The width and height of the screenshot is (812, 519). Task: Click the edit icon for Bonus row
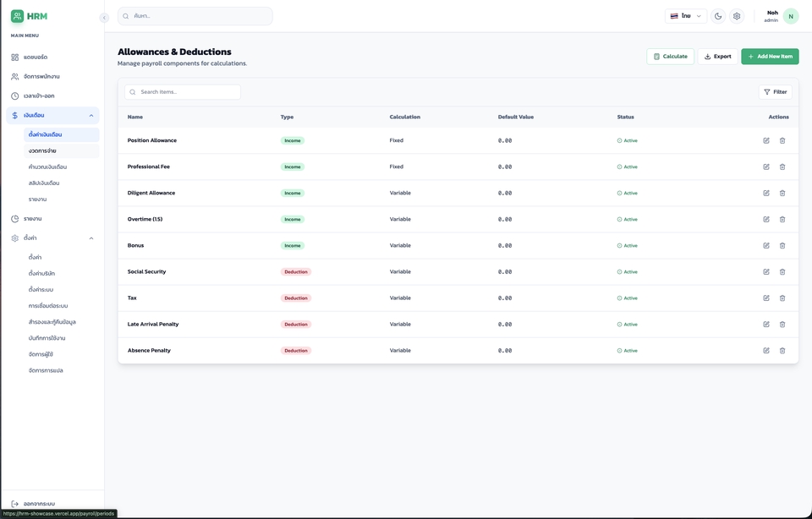pos(766,246)
